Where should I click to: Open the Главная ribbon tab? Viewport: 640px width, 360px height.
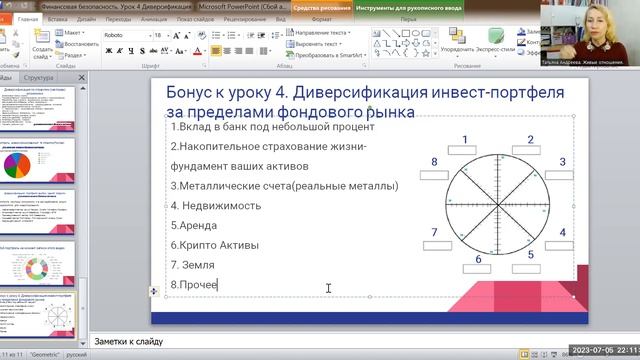[28, 19]
